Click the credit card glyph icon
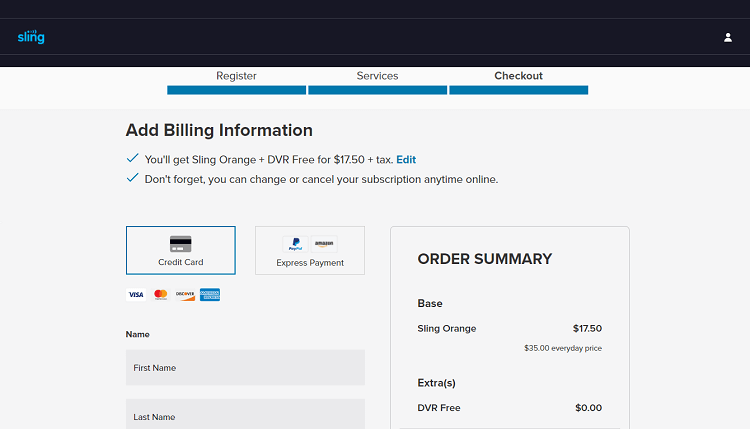Viewport: 750px width, 429px height. coord(181,244)
